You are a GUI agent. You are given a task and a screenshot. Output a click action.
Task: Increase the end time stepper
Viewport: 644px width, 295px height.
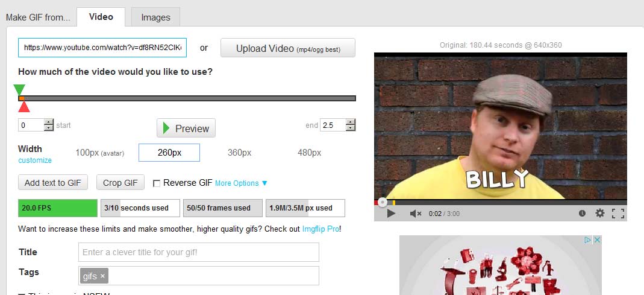(x=350, y=122)
